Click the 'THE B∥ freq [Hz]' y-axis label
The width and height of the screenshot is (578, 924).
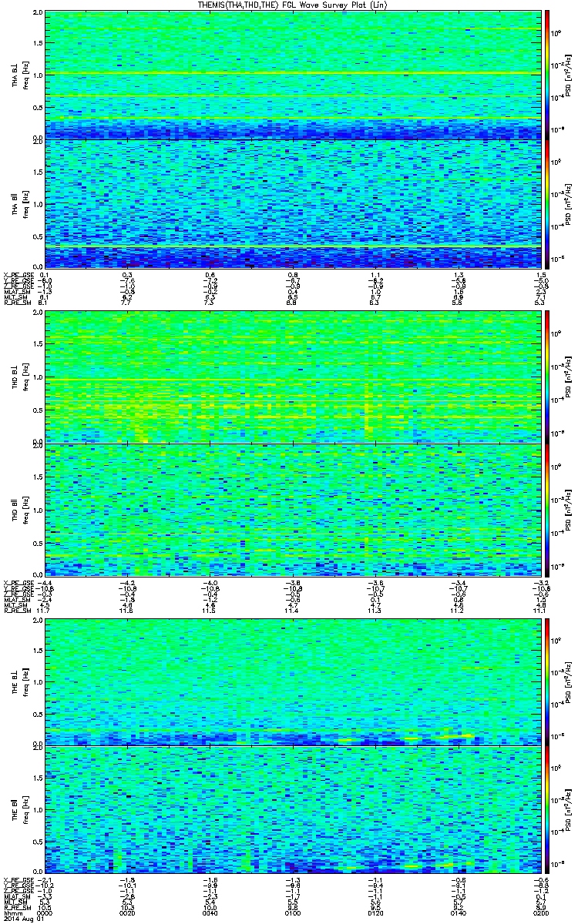click(x=19, y=810)
